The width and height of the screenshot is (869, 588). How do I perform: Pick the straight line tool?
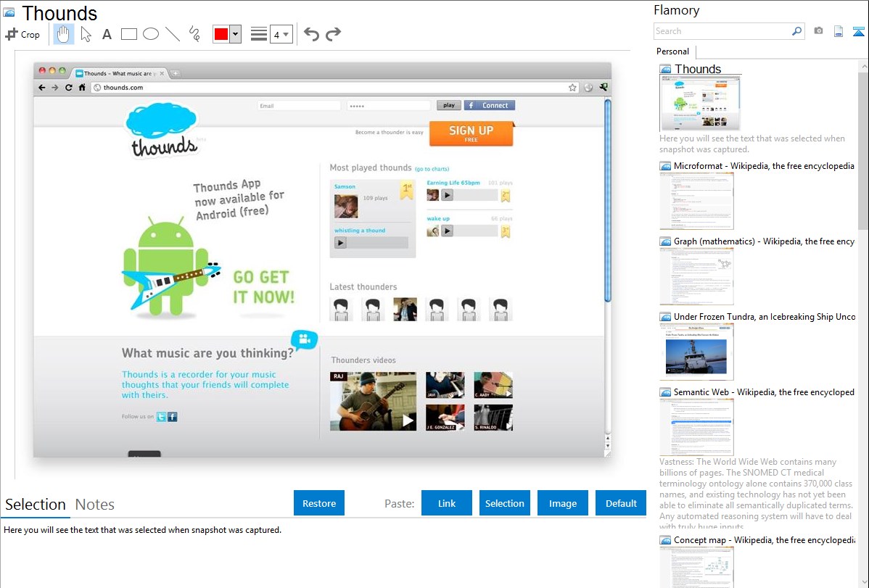point(173,34)
